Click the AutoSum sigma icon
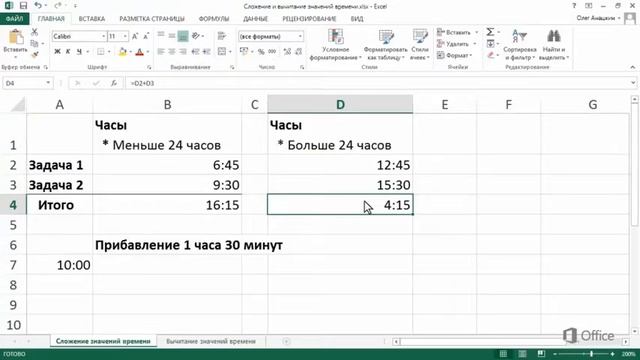This screenshot has height=360, width=640. point(490,32)
